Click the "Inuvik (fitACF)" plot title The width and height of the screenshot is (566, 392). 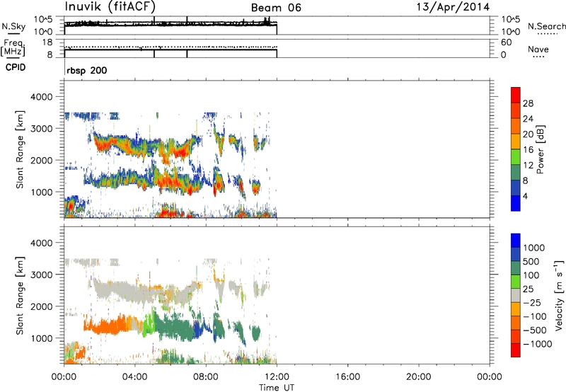tap(110, 6)
